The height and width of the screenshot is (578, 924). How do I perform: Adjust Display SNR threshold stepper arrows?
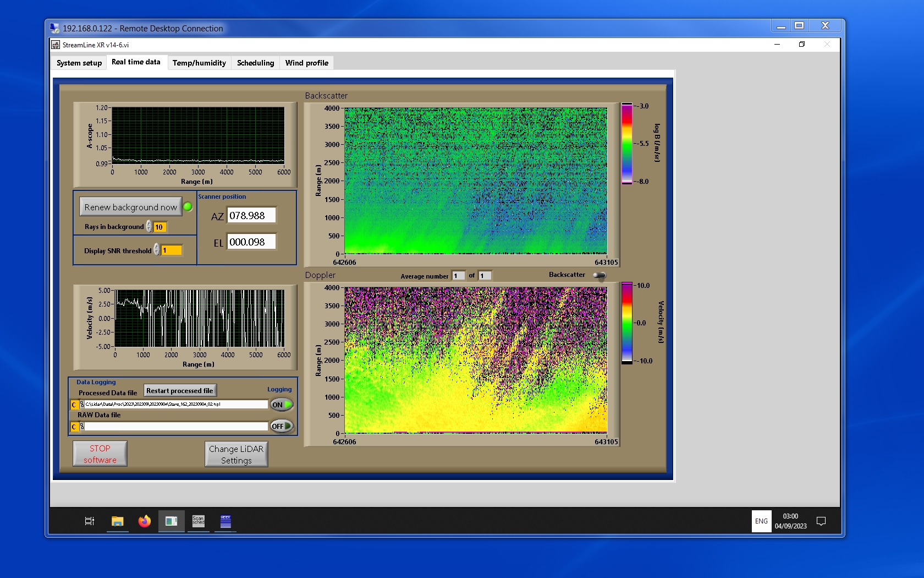pyautogui.click(x=157, y=250)
